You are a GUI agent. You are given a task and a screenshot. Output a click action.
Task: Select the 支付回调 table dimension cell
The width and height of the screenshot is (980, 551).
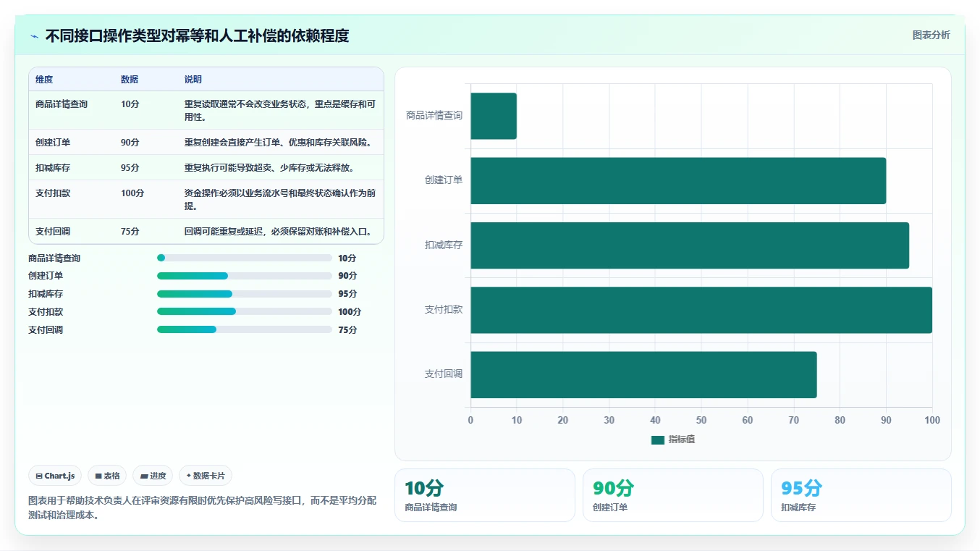(x=53, y=231)
